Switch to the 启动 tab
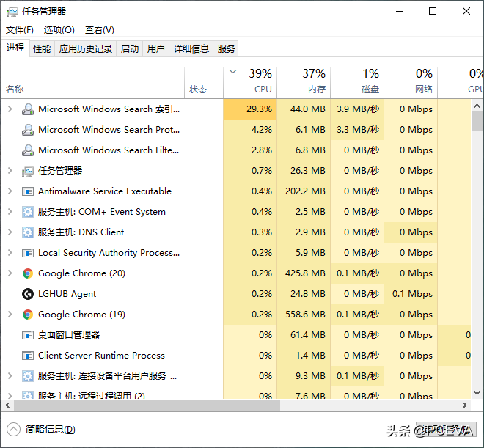484x448 pixels. pos(129,48)
